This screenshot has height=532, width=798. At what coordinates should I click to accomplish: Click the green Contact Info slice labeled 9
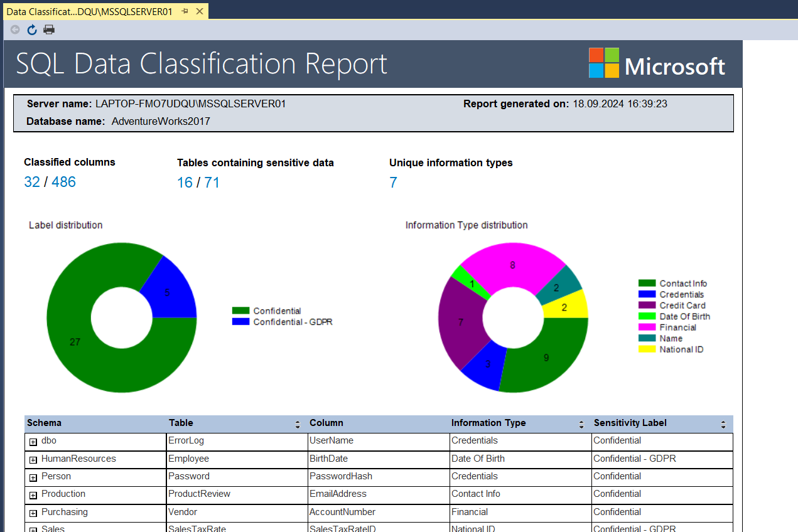(x=545, y=356)
